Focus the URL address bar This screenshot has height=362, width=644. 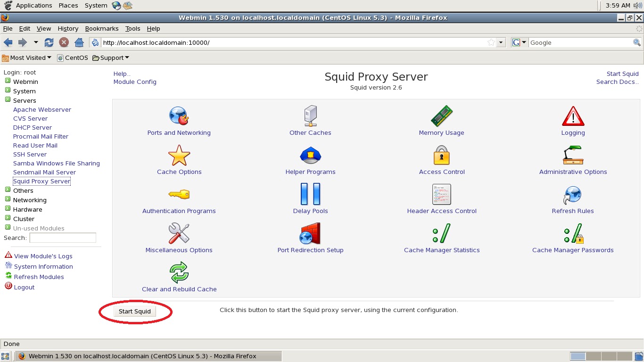(x=294, y=42)
